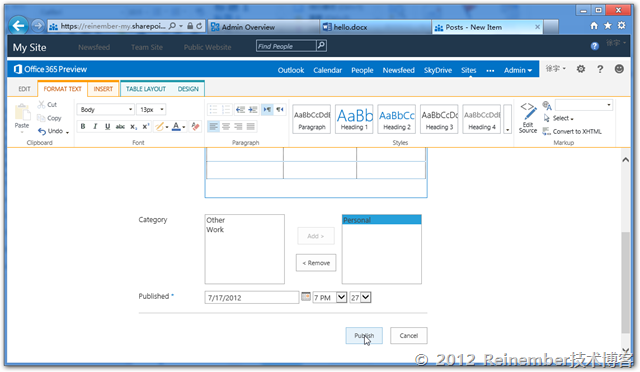Toggle Underline formatting
Screen dimensions: 640x372
tap(107, 127)
